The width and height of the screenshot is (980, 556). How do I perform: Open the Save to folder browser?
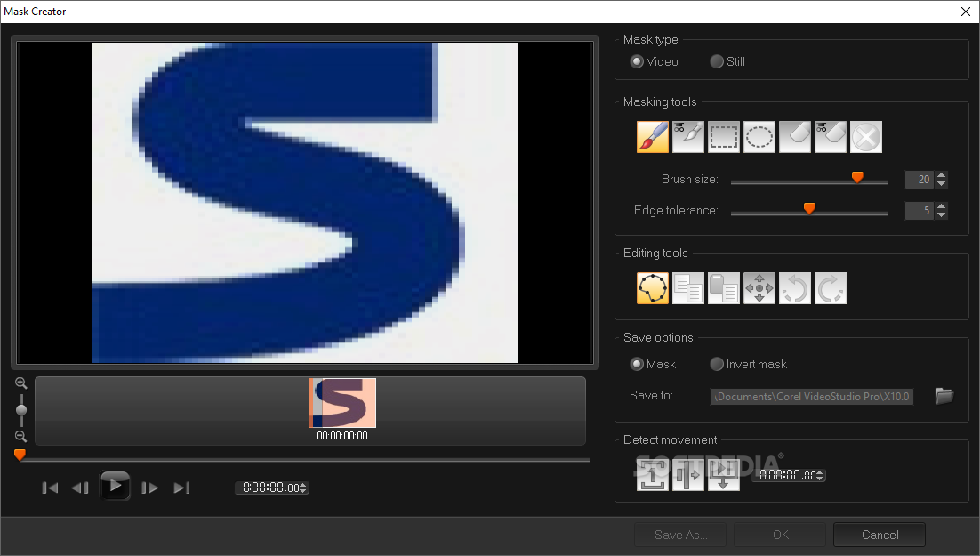(944, 396)
